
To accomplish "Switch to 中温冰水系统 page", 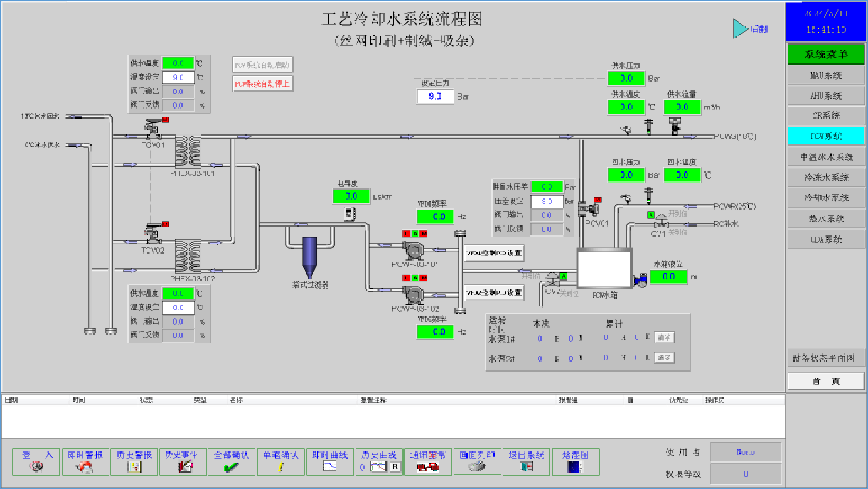I will 825,157.
